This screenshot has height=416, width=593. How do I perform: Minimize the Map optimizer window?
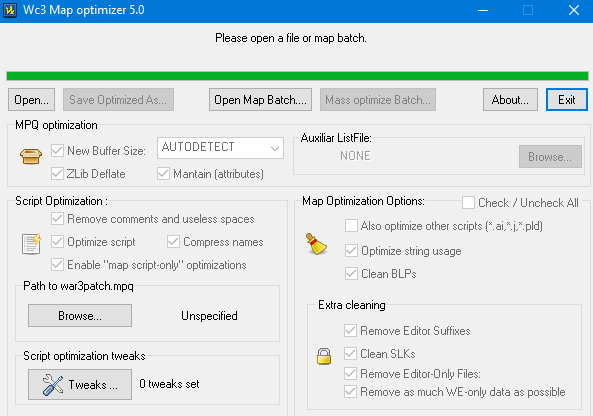[x=483, y=10]
